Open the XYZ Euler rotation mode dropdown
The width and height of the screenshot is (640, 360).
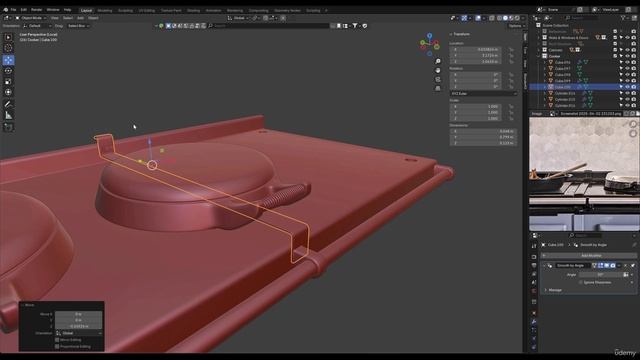coord(483,93)
